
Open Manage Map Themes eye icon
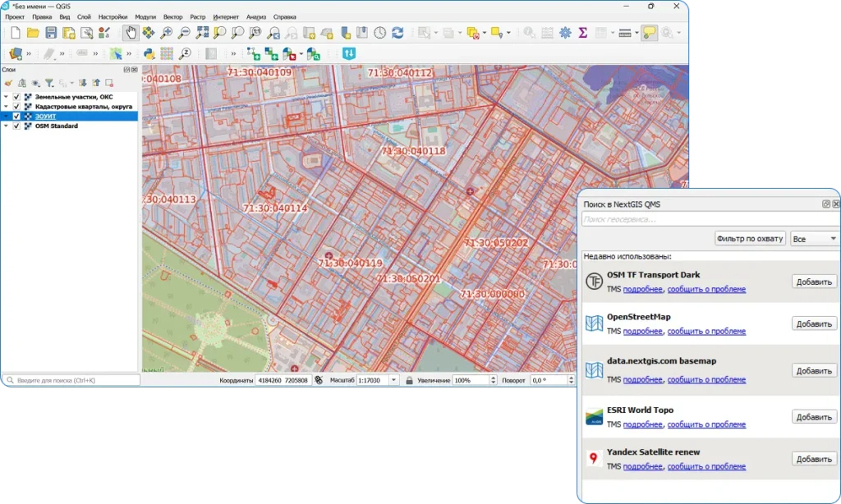tap(34, 82)
